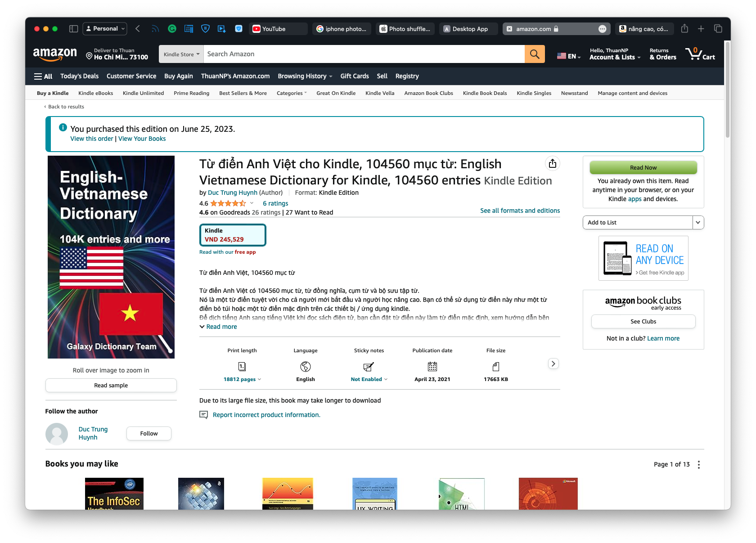This screenshot has height=543, width=756.
Task: Expand the Read more description
Action: coord(218,327)
